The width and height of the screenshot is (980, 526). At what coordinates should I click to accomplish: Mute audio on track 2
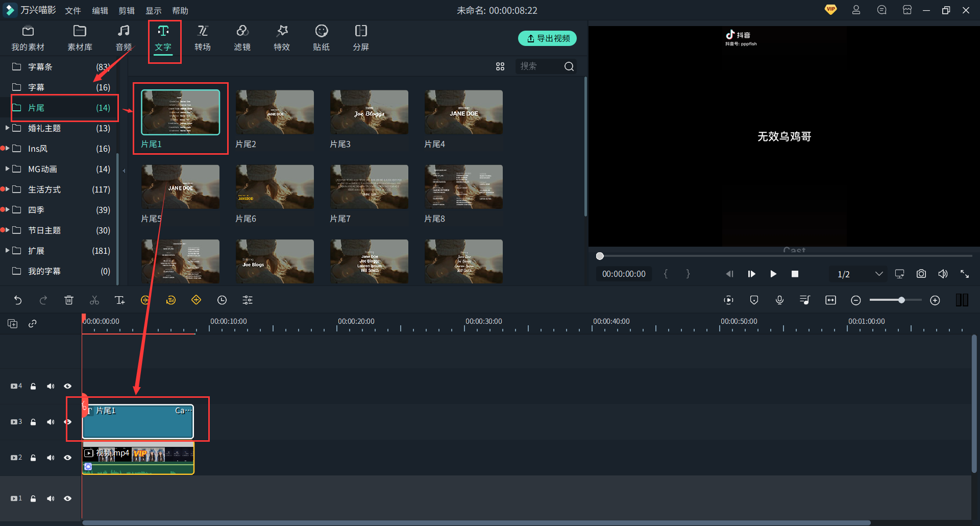51,458
